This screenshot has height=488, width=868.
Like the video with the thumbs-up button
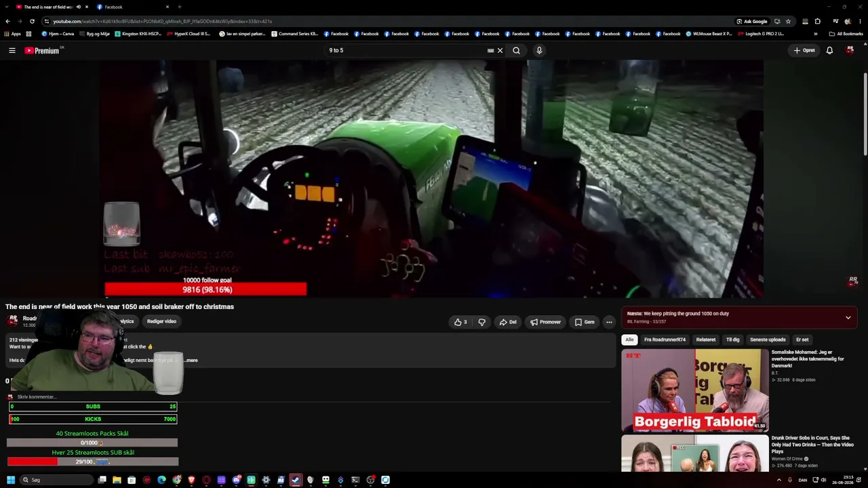tap(460, 322)
